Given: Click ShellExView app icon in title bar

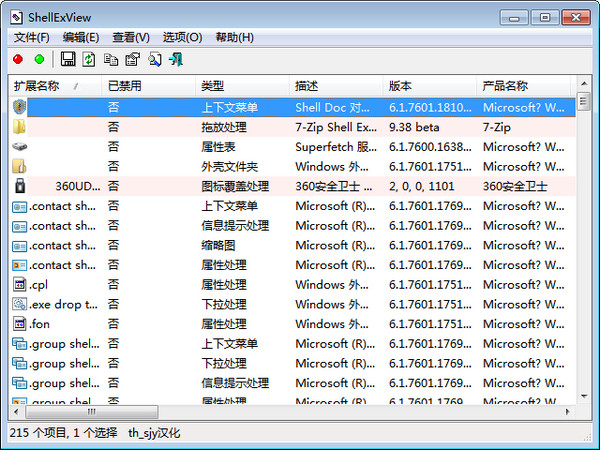Looking at the screenshot, I should click(16, 17).
